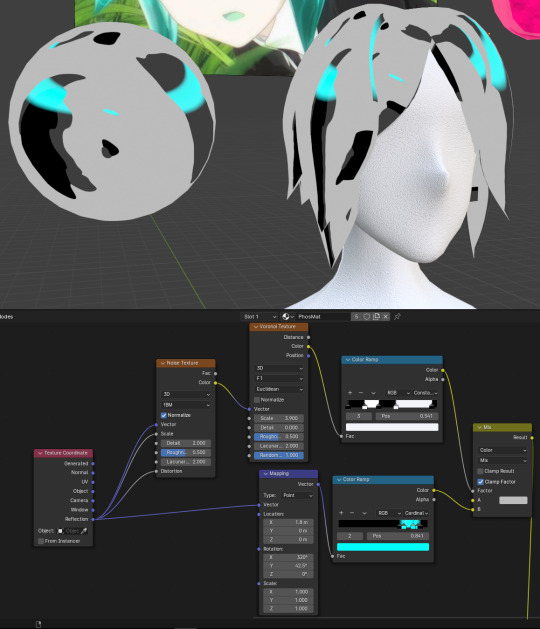Disable Clamp Factor in Mix node
Image resolution: width=540 pixels, height=629 pixels.
point(480,481)
